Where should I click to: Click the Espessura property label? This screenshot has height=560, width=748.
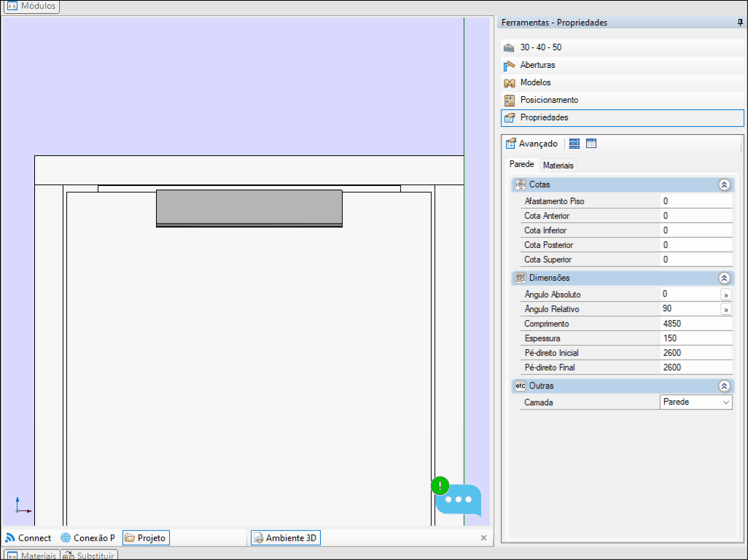click(x=542, y=338)
